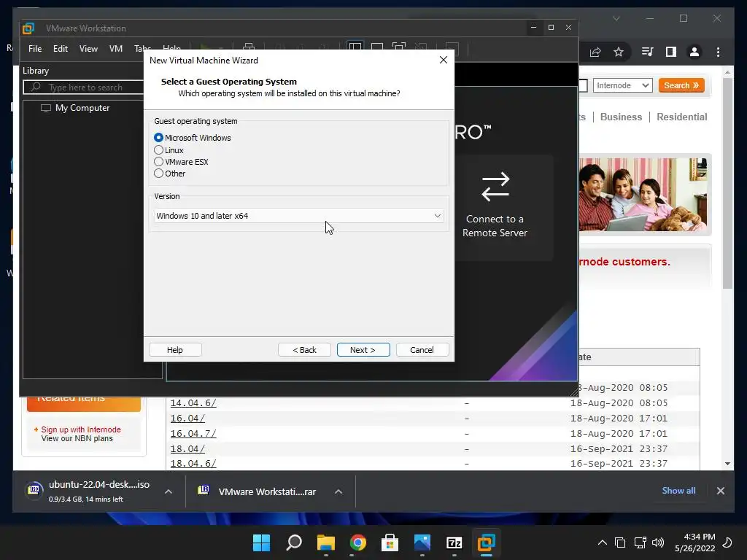Open the Windows Start menu
This screenshot has height=560, width=747.
pyautogui.click(x=262, y=542)
